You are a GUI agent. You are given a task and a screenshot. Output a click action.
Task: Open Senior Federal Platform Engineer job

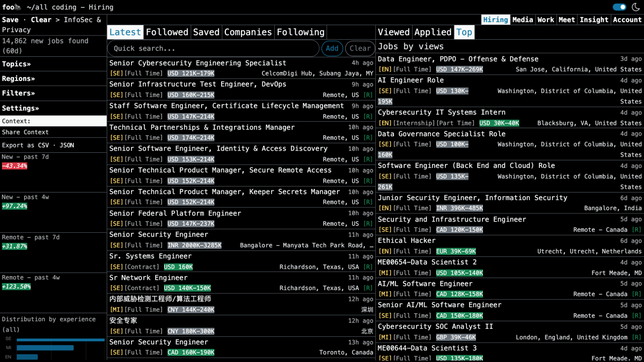pyautogui.click(x=175, y=213)
